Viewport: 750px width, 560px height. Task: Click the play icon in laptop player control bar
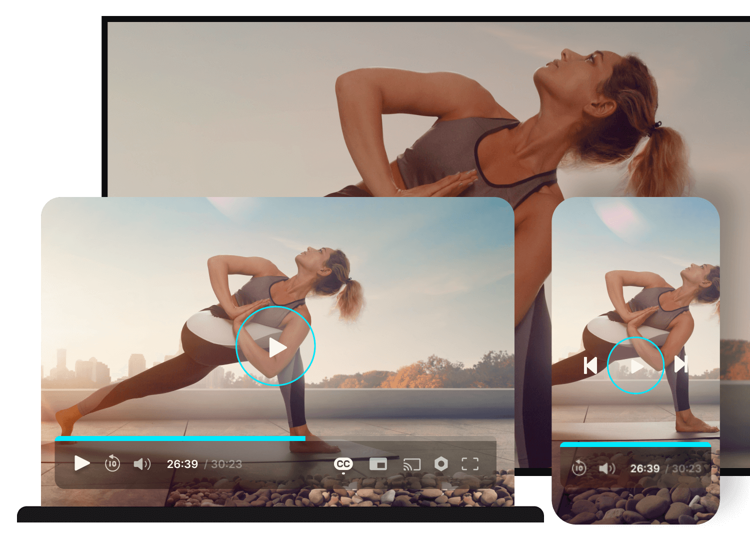click(x=82, y=463)
